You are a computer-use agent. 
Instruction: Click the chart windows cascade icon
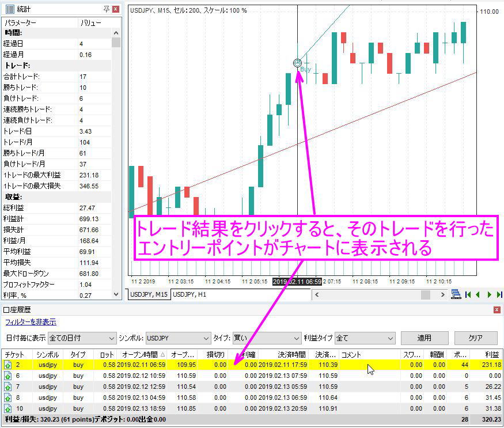click(x=456, y=294)
